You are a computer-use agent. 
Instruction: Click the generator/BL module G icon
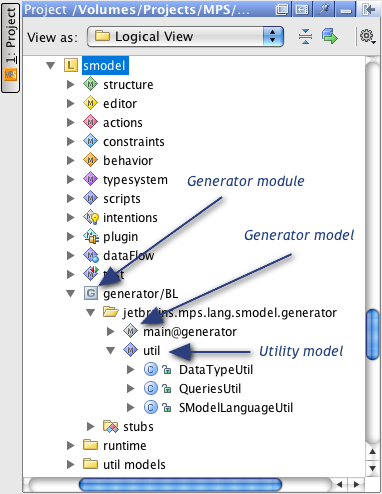click(x=91, y=293)
